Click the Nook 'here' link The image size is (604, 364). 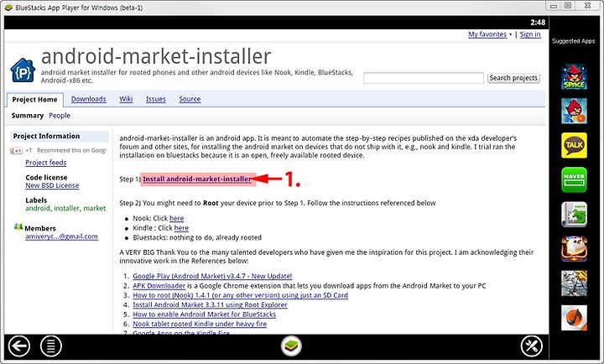[177, 218]
